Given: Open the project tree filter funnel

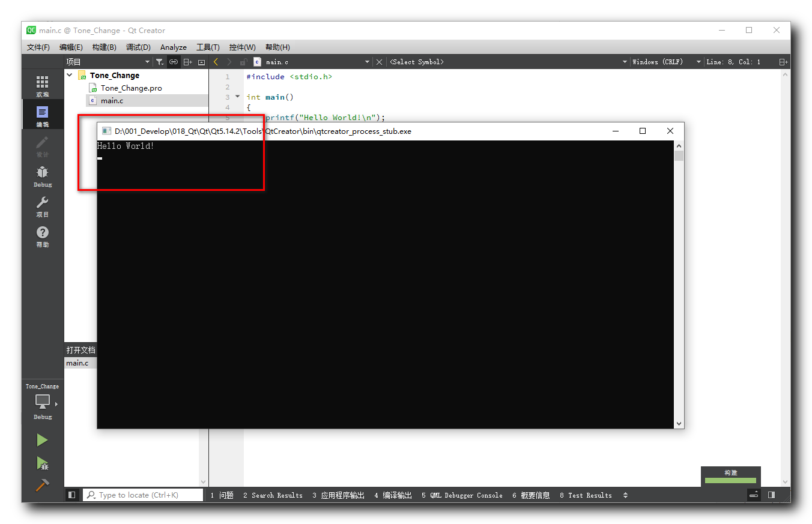Looking at the screenshot, I should (160, 62).
